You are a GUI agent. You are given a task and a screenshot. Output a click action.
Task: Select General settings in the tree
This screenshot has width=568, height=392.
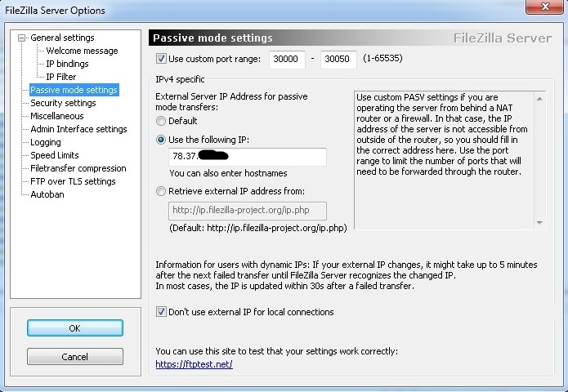coord(62,38)
